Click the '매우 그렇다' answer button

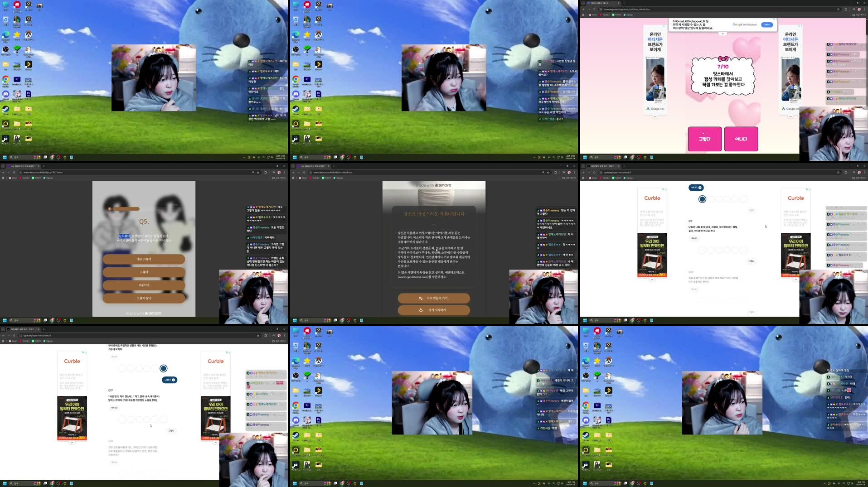pyautogui.click(x=144, y=260)
